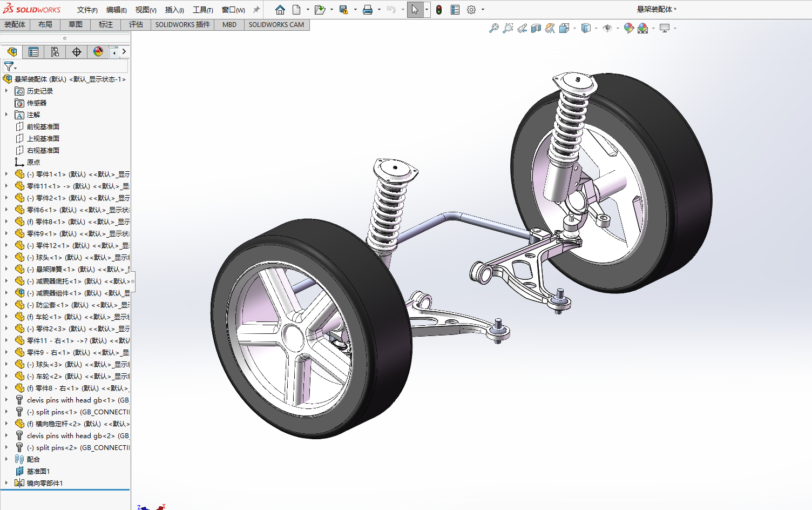The width and height of the screenshot is (812, 510).
Task: Switch to the 评估 tab
Action: click(x=136, y=24)
